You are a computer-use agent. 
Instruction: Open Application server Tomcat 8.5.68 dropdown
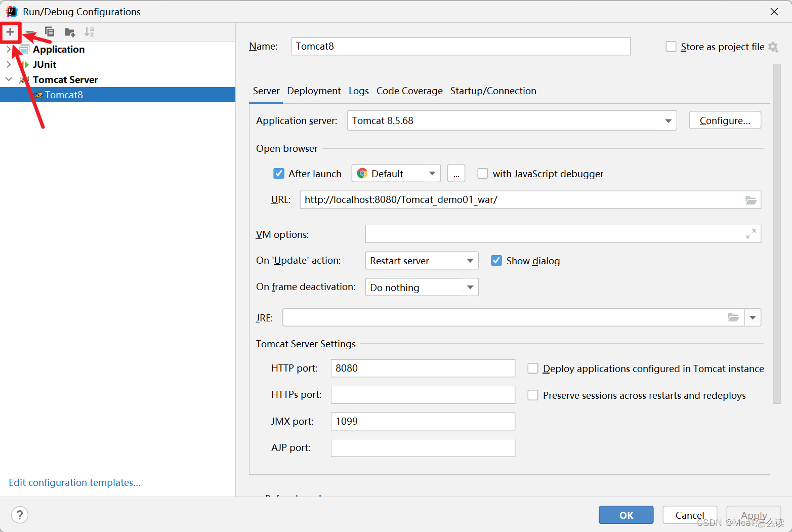pyautogui.click(x=512, y=120)
